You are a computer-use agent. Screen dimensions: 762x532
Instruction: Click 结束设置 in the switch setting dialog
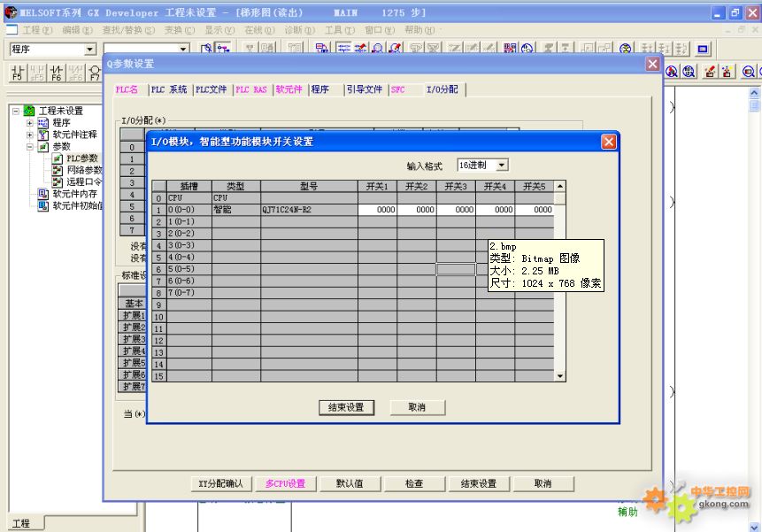[x=347, y=407]
